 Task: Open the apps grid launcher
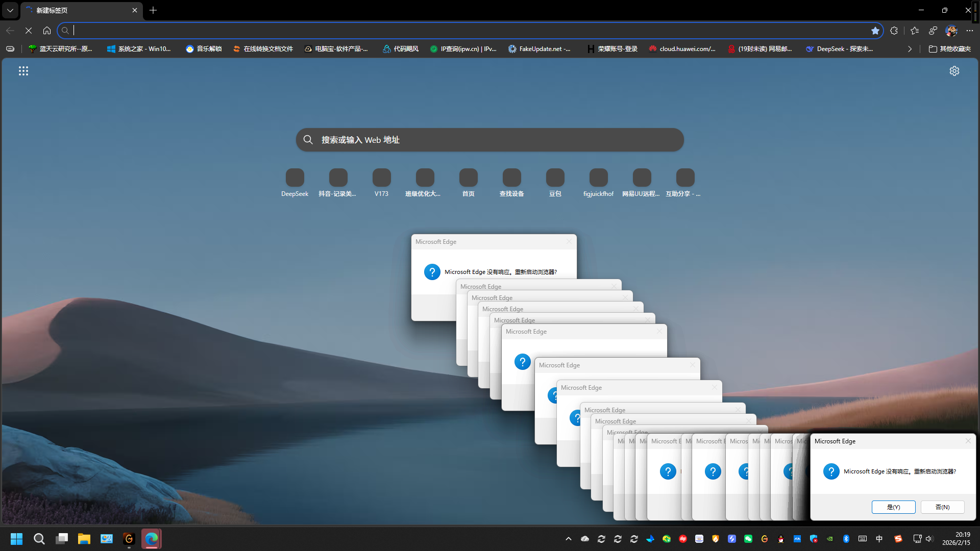pyautogui.click(x=23, y=71)
